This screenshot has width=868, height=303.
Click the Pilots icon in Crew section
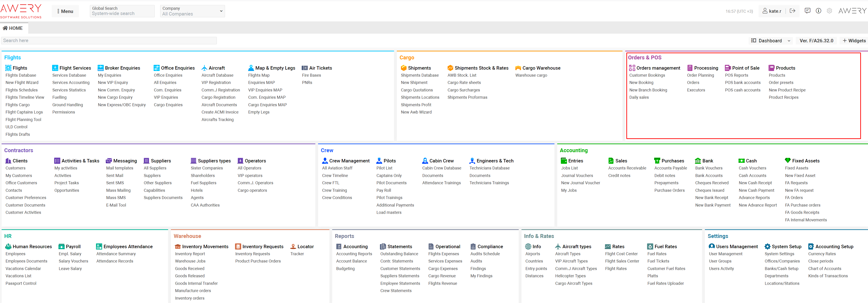(379, 161)
